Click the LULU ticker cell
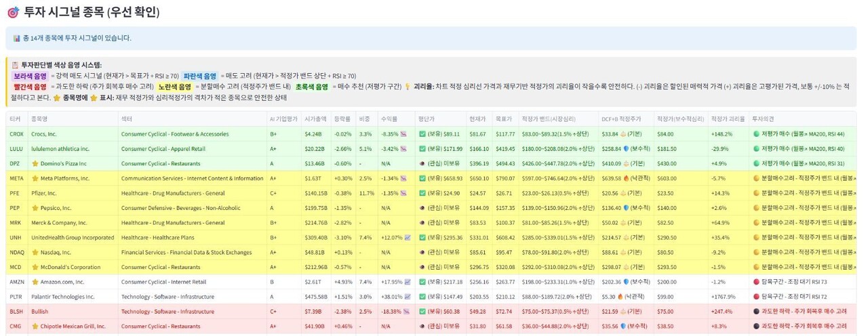Image resolution: width=868 pixels, height=336 pixels. tap(16, 149)
